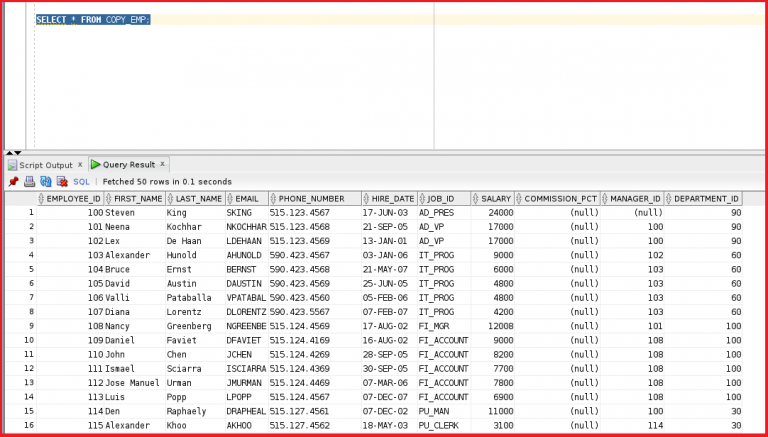Sort by the FIRST_NAME column header
The width and height of the screenshot is (768, 437).
pos(134,199)
